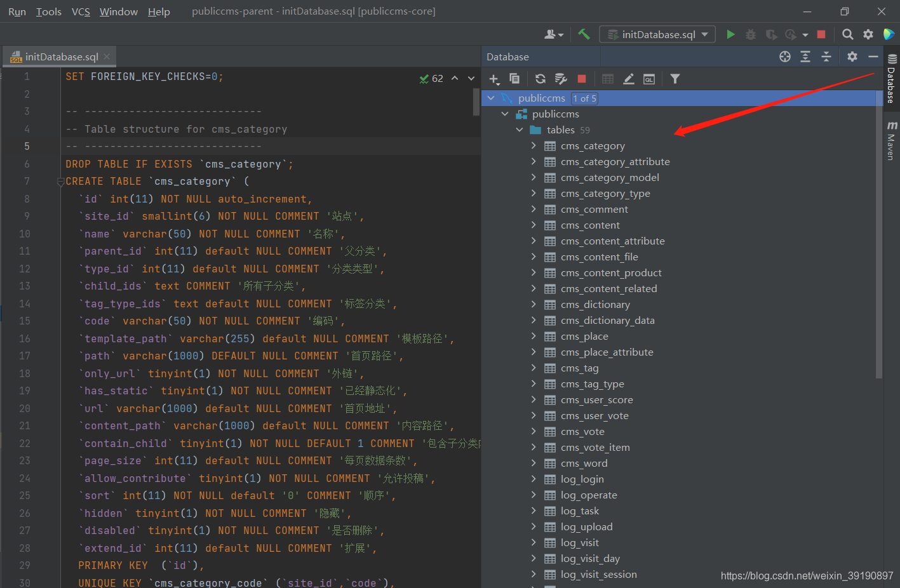Viewport: 900px width, 588px height.
Task: Open dropdown arrow next to profiler icon
Action: point(805,35)
